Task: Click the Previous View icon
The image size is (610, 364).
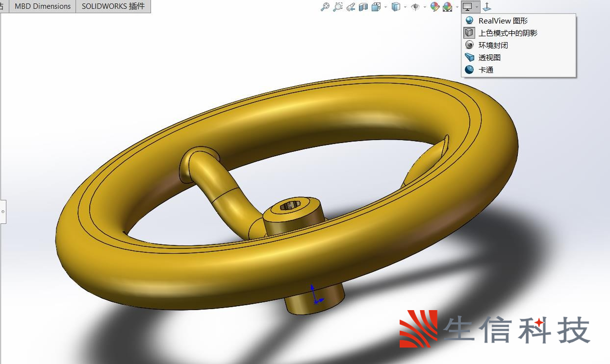Action: [350, 7]
